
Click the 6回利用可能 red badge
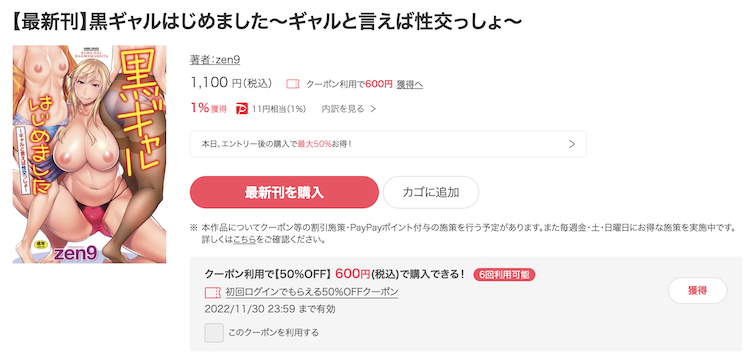pos(504,275)
